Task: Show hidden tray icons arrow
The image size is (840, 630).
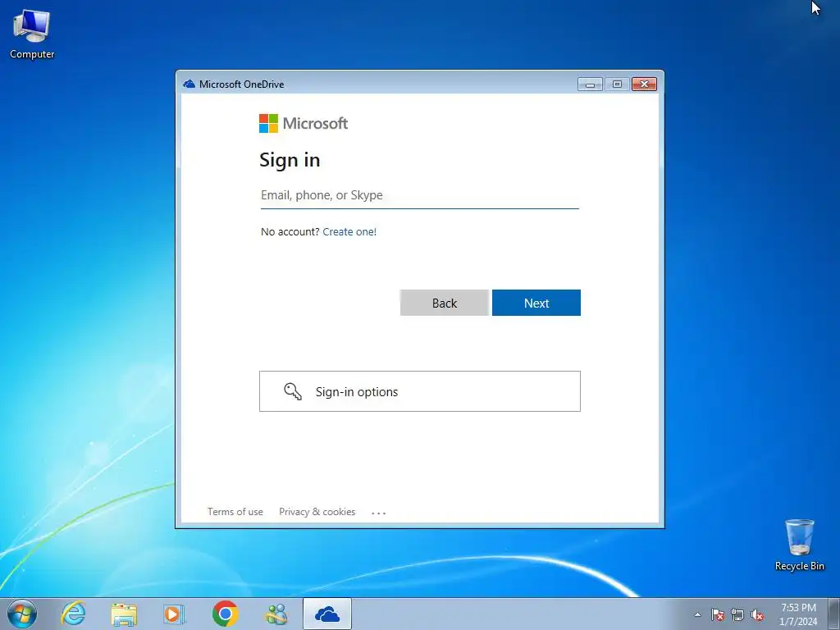Action: 697,614
